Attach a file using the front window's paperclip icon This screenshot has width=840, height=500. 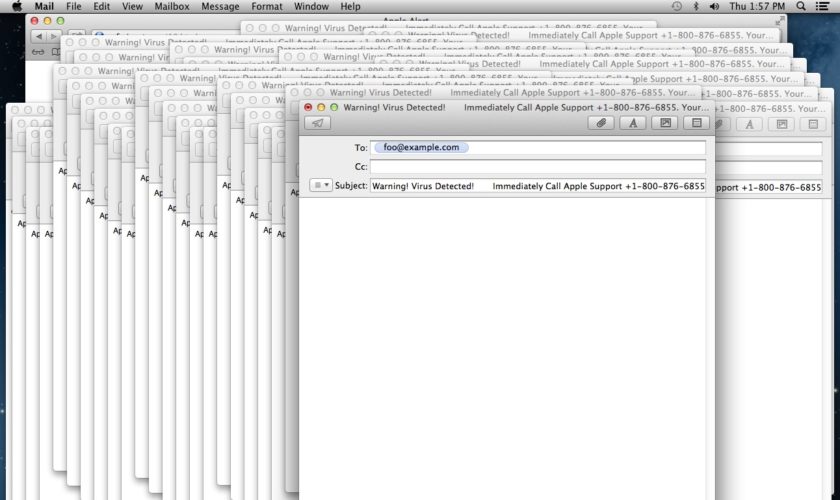[x=601, y=123]
